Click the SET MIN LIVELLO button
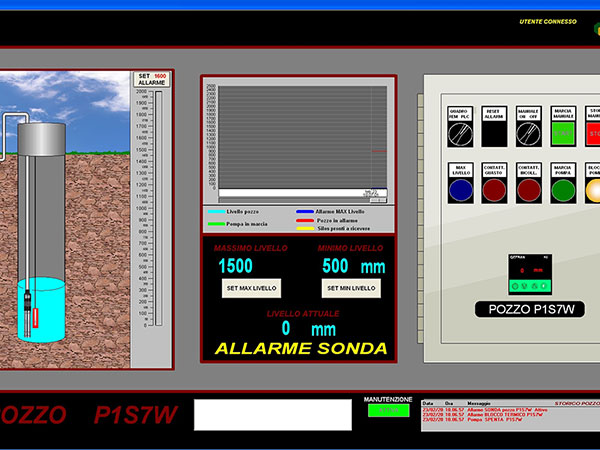The height and width of the screenshot is (450, 600). point(350,288)
